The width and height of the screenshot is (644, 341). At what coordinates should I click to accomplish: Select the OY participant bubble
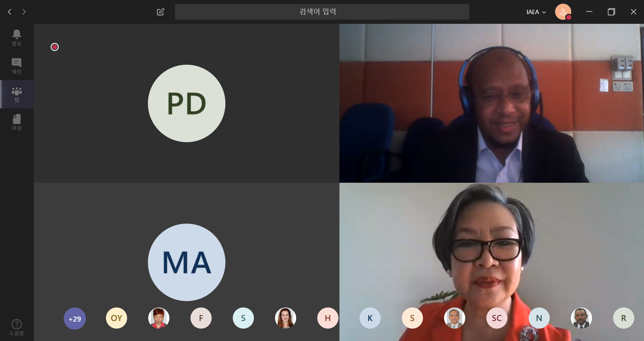point(116,318)
